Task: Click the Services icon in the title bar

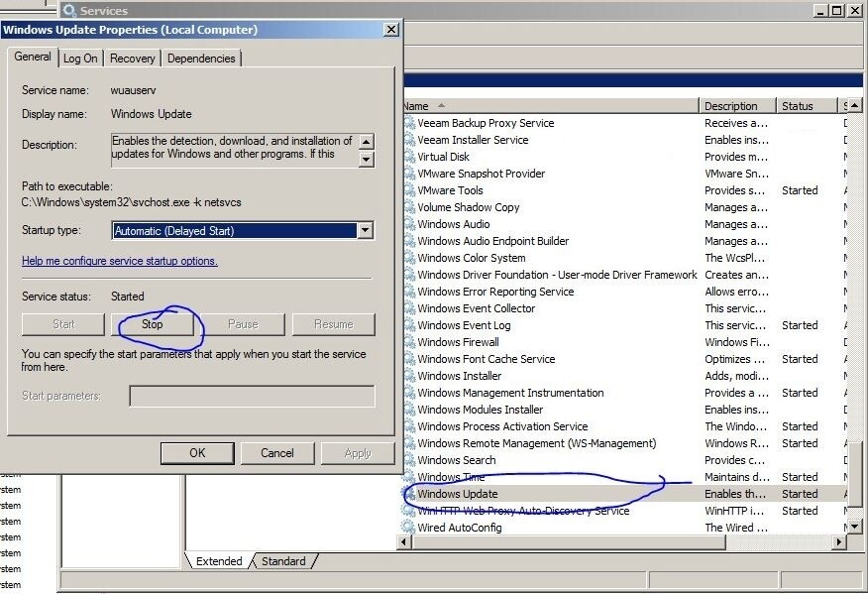Action: click(68, 10)
